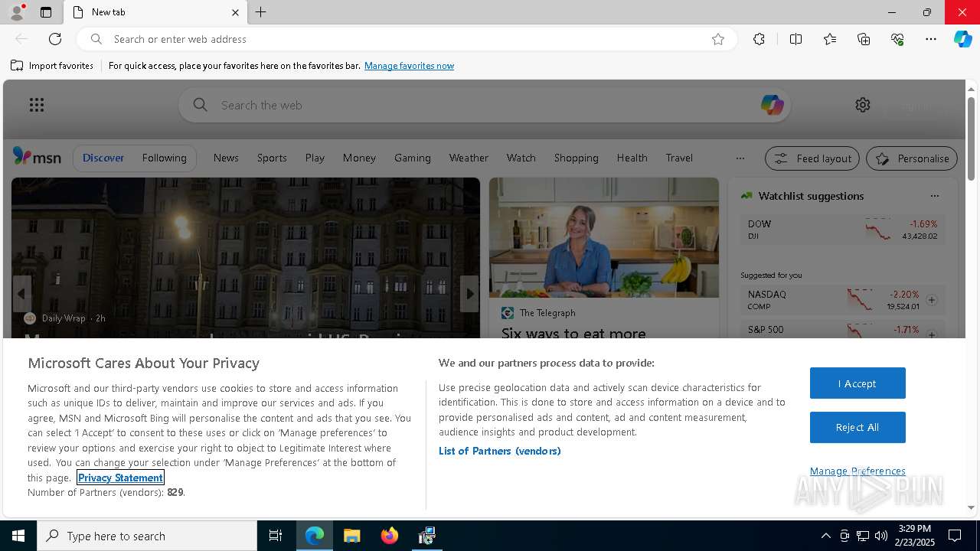Click the taskbar search box
This screenshot has width=980, height=551.
(147, 536)
